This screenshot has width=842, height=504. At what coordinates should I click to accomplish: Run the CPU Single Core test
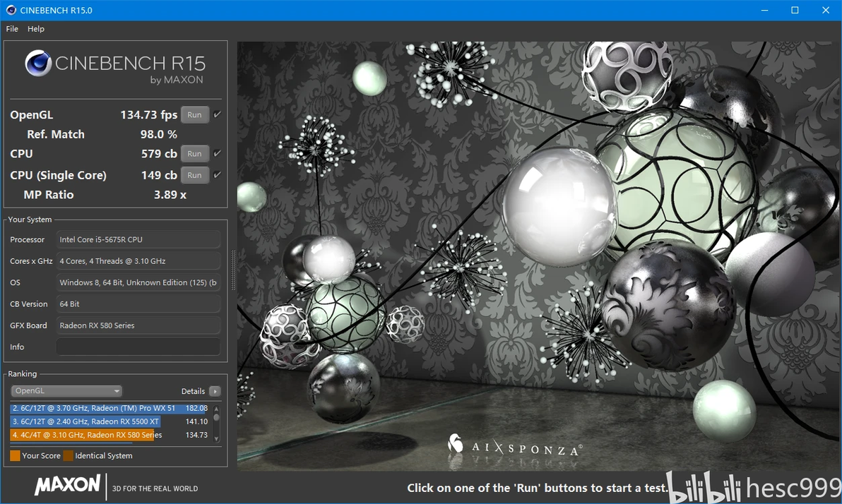(194, 175)
